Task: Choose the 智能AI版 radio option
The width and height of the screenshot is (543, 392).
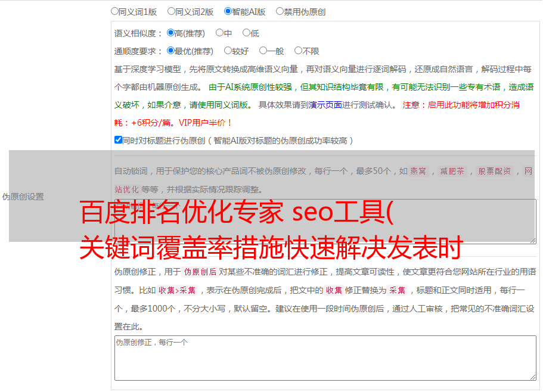Action: (x=228, y=11)
